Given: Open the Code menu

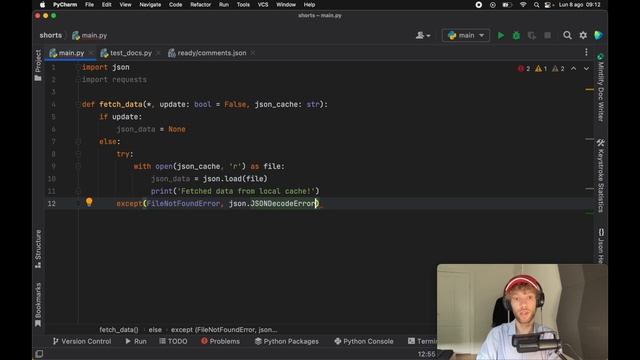Looking at the screenshot, I should click(x=176, y=5).
